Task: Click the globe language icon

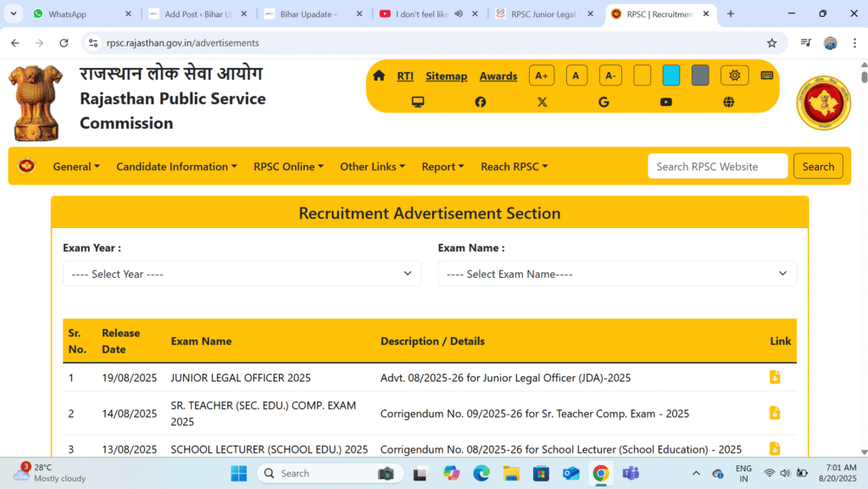Action: click(x=728, y=102)
